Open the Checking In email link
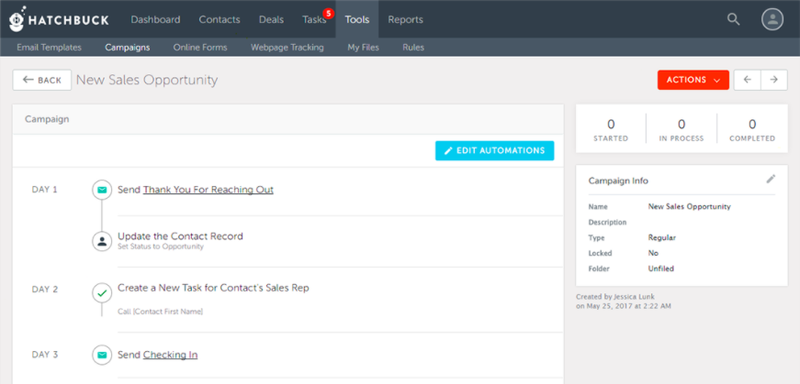This screenshot has height=384, width=800. coord(170,355)
